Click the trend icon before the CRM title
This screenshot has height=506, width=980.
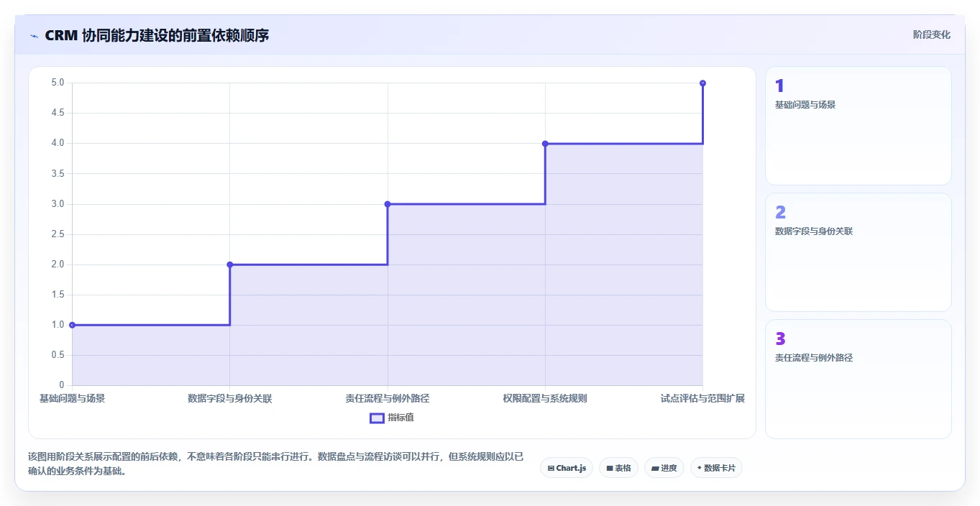coord(35,36)
